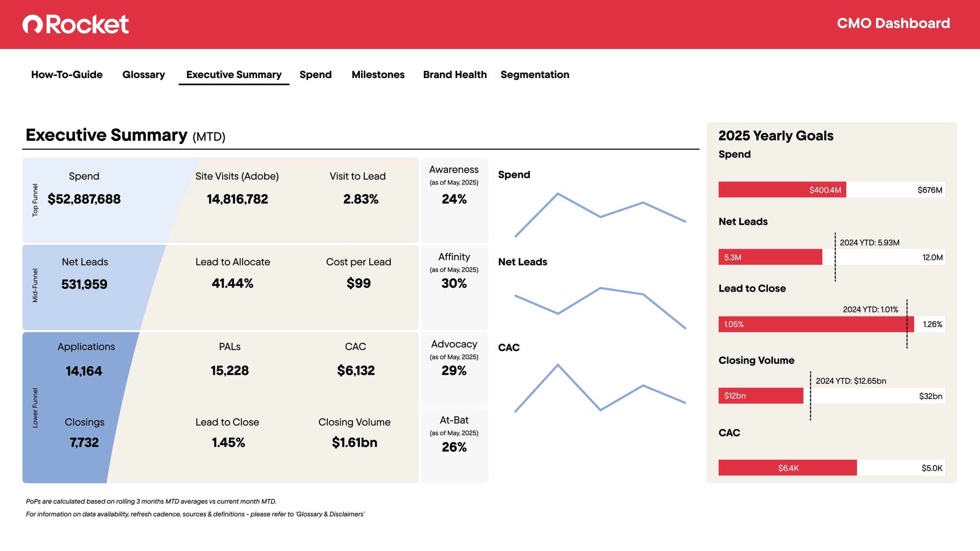Go to the Milestones tab
The height and width of the screenshot is (551, 980).
(378, 74)
